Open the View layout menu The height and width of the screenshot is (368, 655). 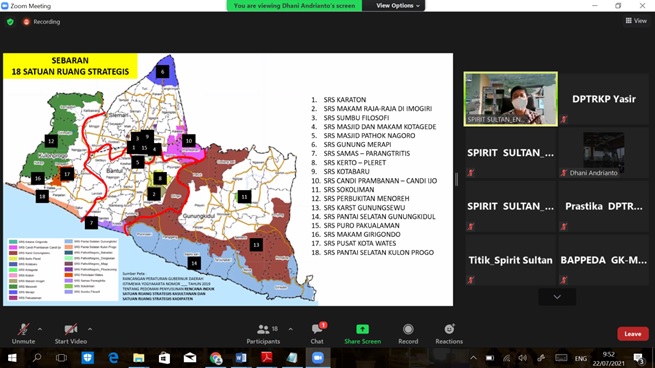coord(636,20)
